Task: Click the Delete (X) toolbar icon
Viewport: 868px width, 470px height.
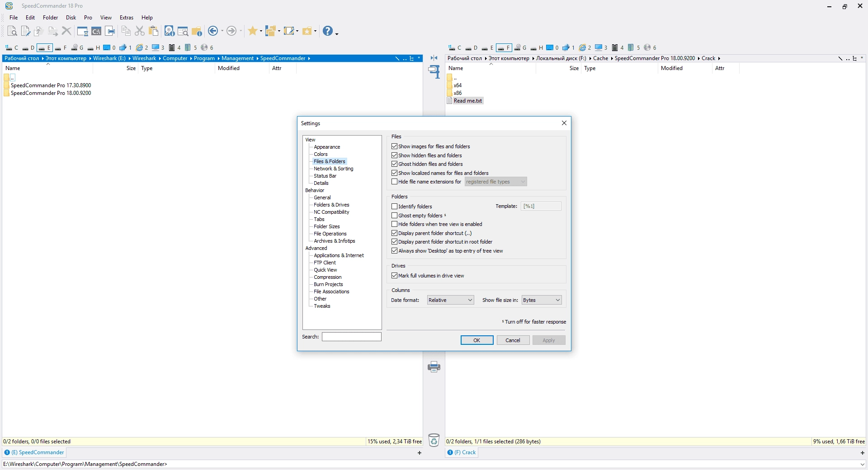Action: [66, 31]
